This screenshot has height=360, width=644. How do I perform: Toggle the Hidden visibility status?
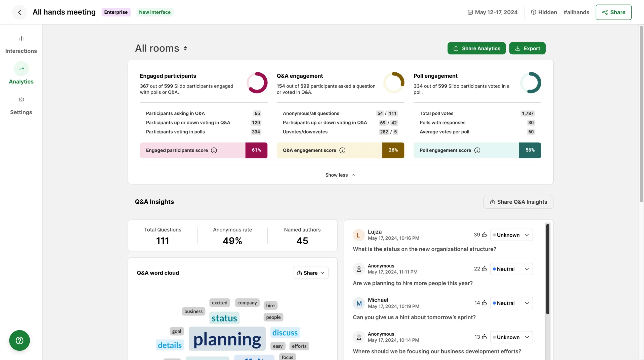(544, 12)
